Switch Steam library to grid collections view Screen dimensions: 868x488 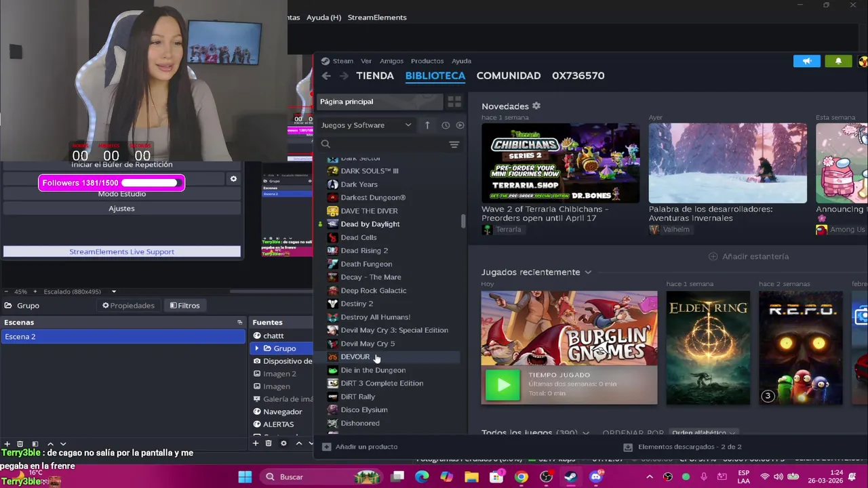(x=454, y=102)
